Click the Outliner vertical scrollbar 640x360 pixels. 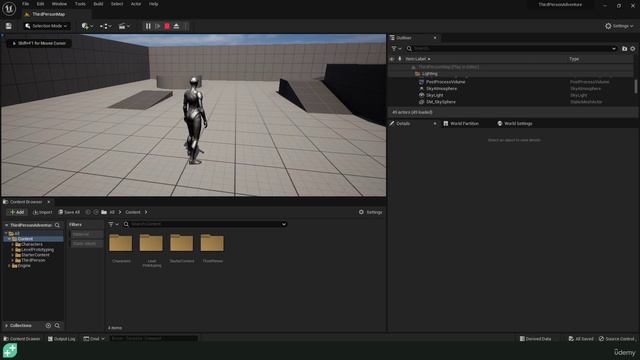[636, 86]
